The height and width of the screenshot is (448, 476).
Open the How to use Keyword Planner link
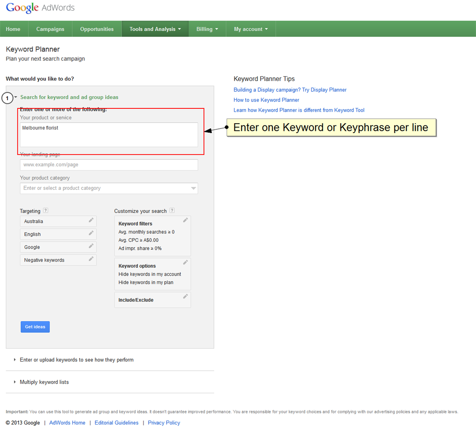click(x=266, y=100)
